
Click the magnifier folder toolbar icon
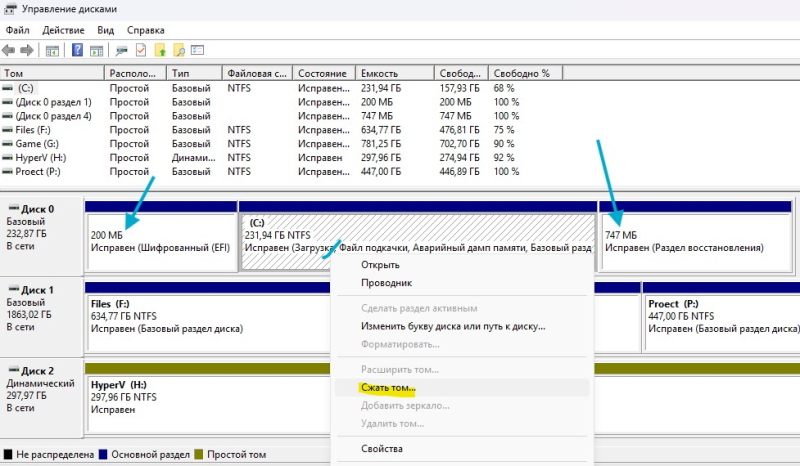click(x=179, y=50)
